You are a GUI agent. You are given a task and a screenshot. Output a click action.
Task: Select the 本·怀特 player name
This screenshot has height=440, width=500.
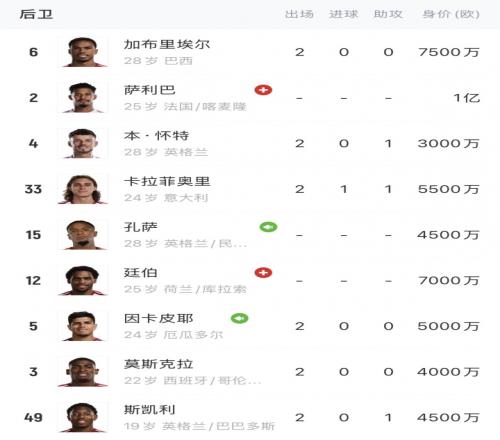click(157, 136)
